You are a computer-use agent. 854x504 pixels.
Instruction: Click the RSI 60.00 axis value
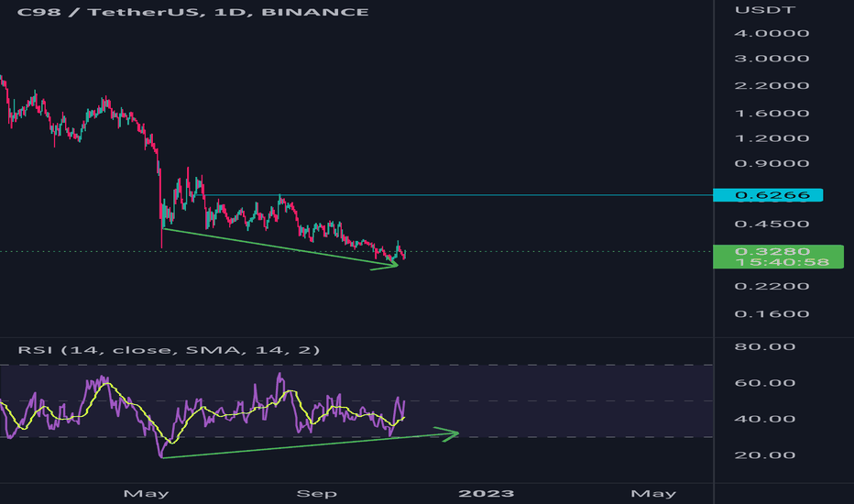[765, 383]
